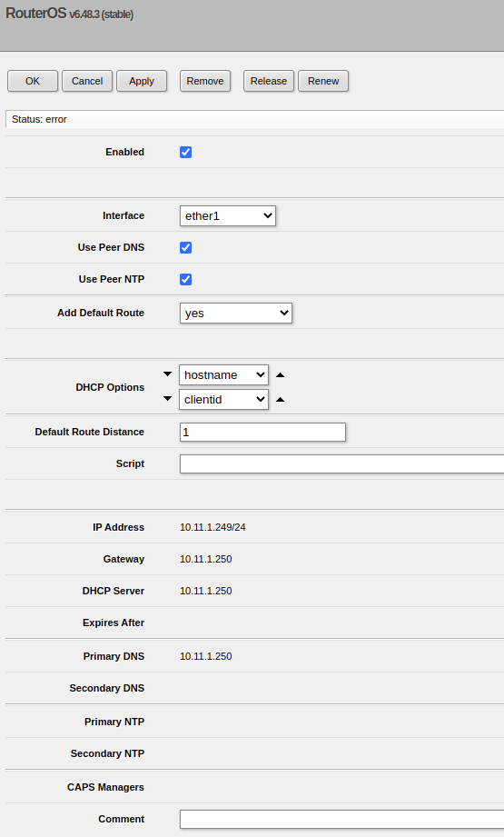Viewport: 504px width, 837px height.
Task: Click up arrow right of clientid option
Action: coord(280,400)
